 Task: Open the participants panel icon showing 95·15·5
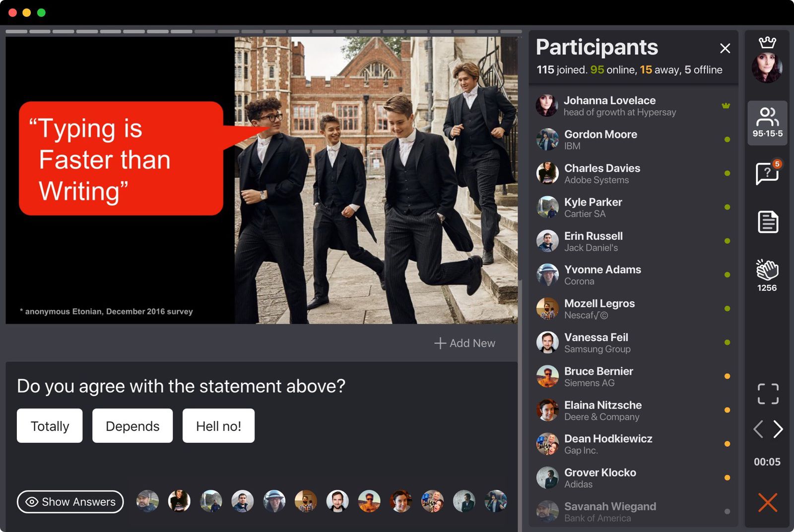click(x=767, y=123)
